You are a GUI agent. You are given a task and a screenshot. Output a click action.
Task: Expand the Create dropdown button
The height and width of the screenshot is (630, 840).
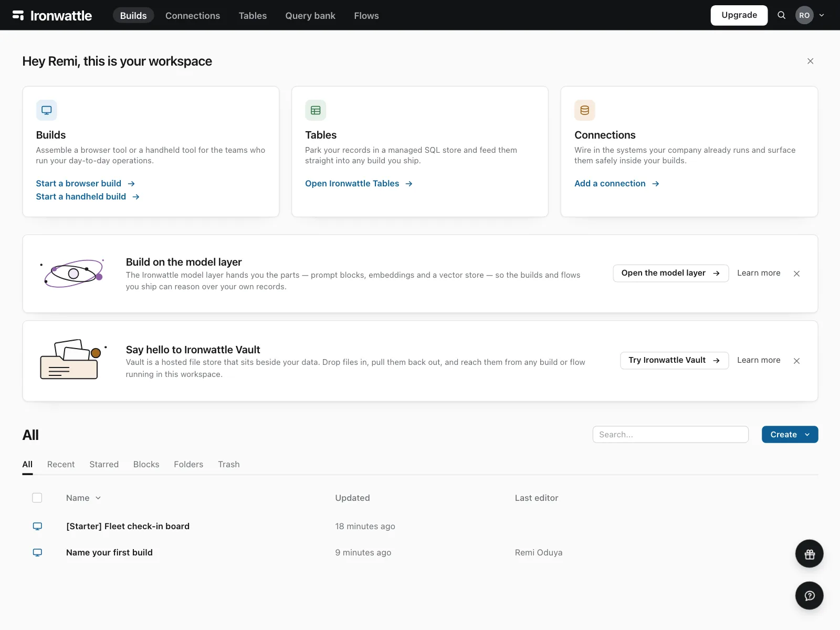pos(790,435)
